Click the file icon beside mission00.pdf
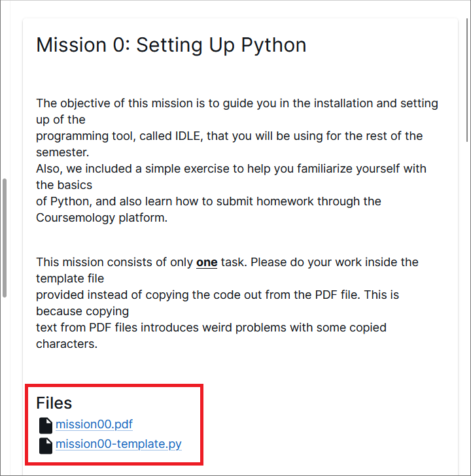 point(45,425)
